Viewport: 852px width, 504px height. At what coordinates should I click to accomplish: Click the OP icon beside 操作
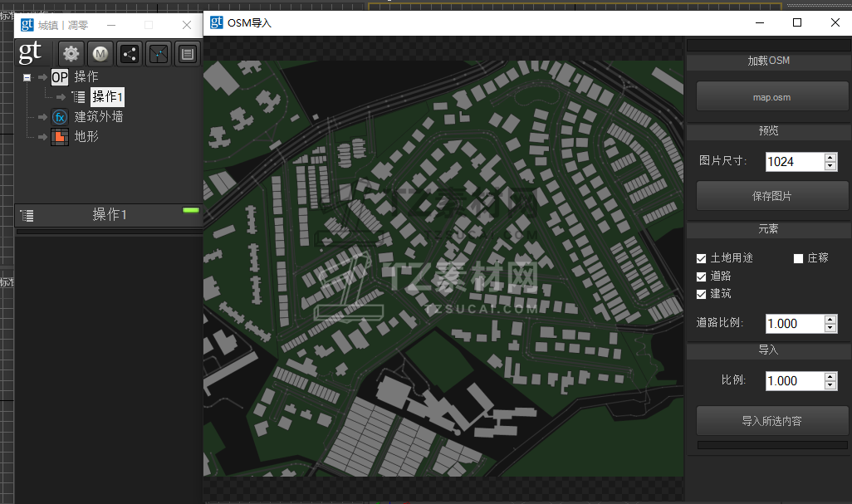60,77
